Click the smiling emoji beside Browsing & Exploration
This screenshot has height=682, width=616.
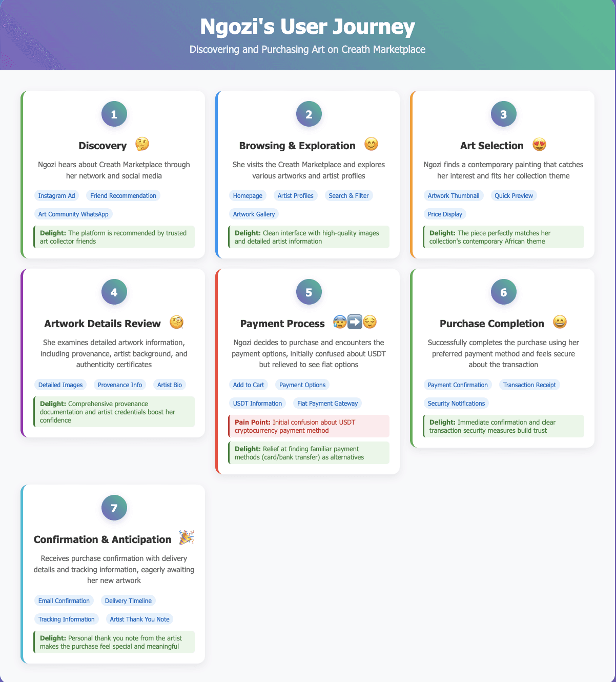pyautogui.click(x=371, y=145)
